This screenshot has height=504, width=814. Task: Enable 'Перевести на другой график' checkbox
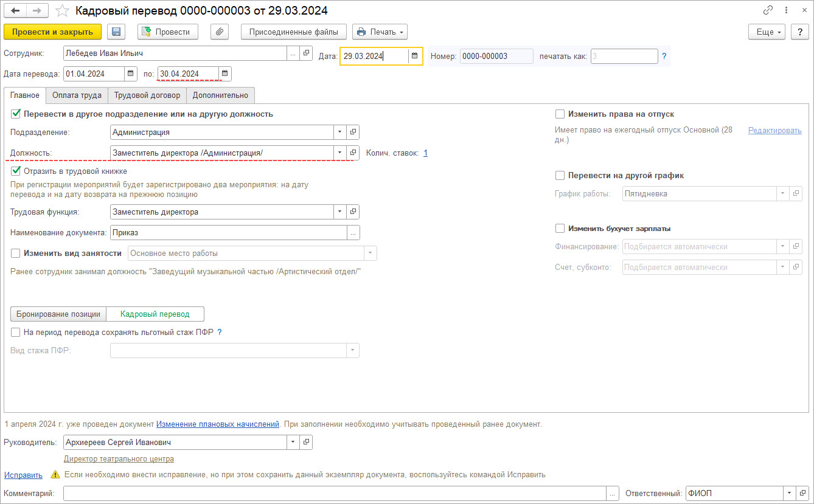pos(560,175)
